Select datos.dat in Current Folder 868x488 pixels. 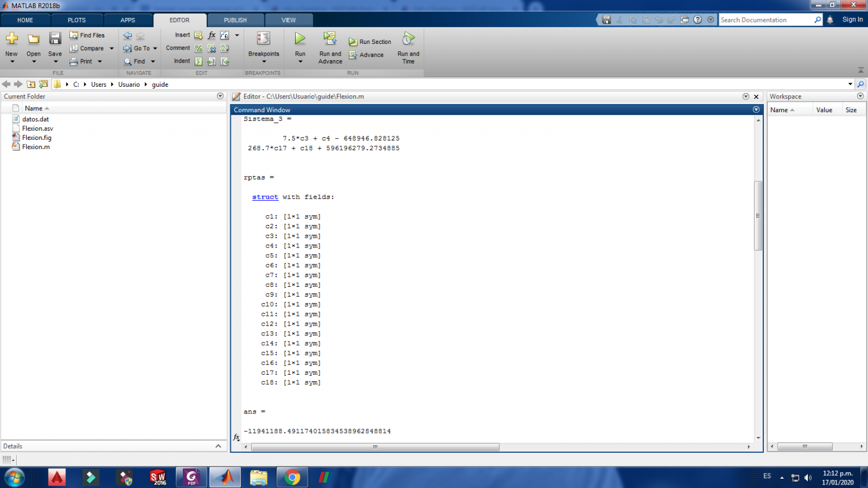[x=35, y=119]
